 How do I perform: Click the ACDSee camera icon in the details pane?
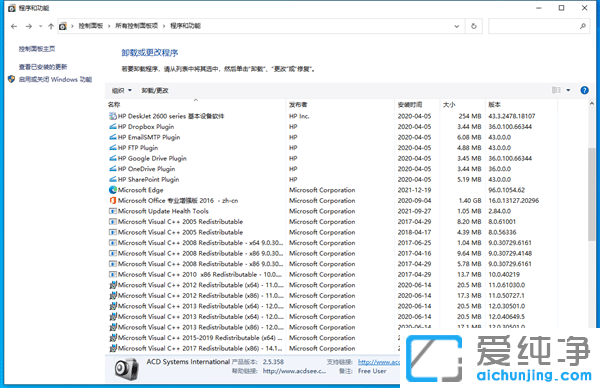coord(127,369)
